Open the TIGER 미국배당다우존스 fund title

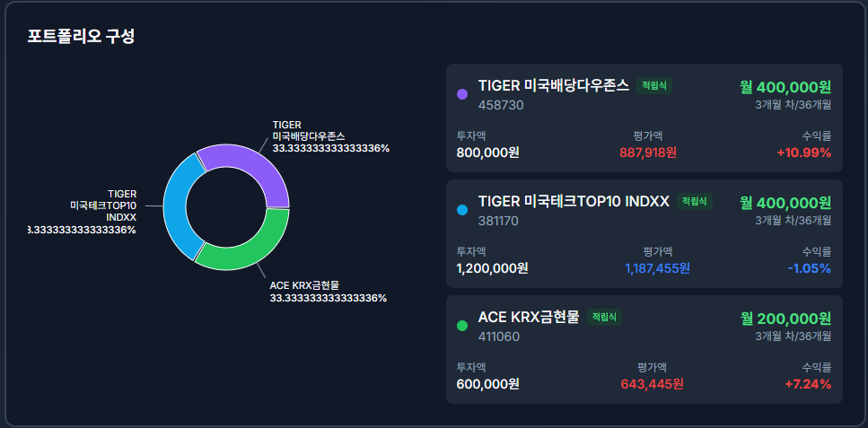(553, 85)
